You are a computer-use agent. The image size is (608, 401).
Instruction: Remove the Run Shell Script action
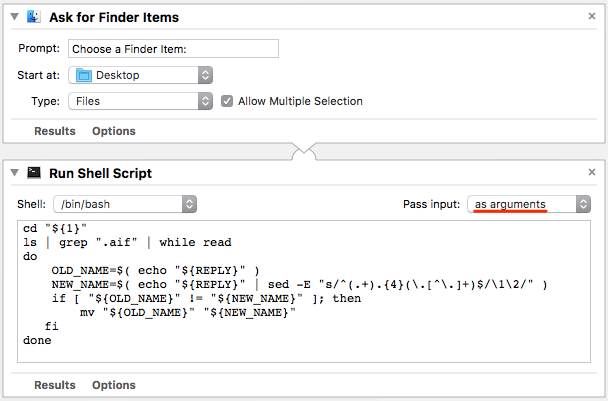pos(593,173)
